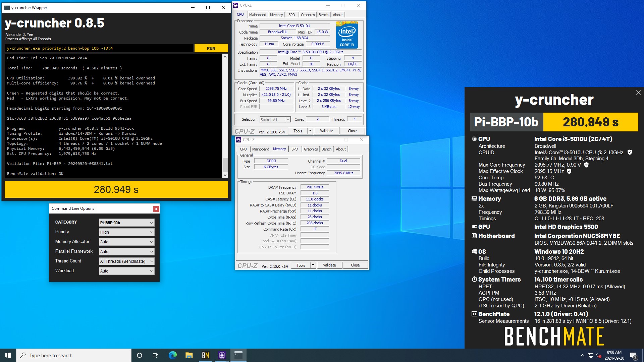The width and height of the screenshot is (644, 362).
Task: Switch to y-cruncher console taskbar icon
Action: [x=238, y=355]
